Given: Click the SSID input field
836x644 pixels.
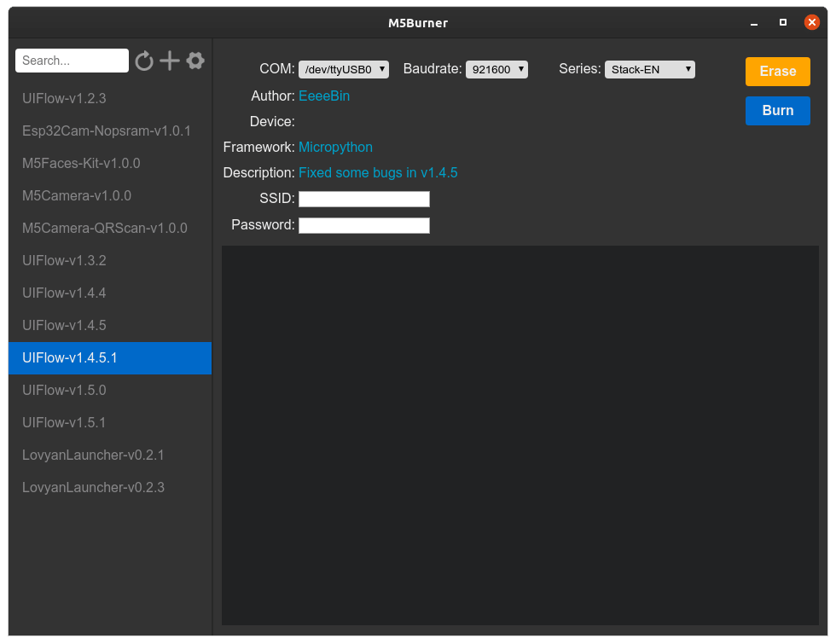Looking at the screenshot, I should click(x=363, y=199).
